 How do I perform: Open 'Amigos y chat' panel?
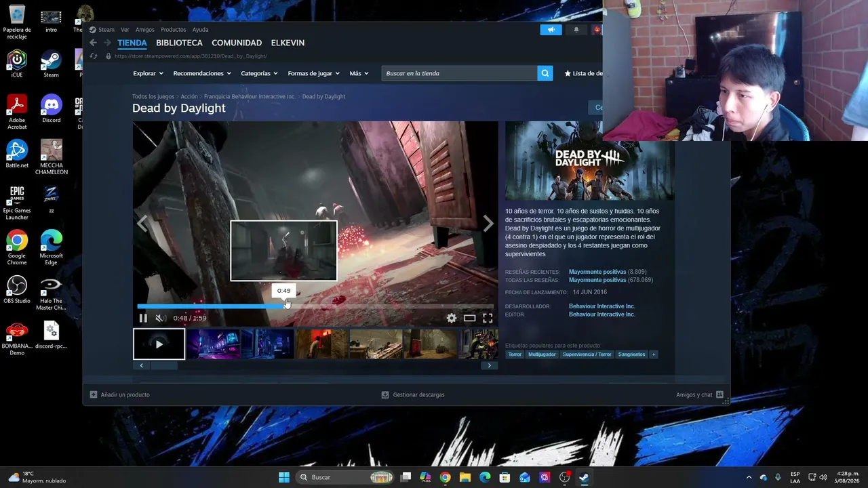pos(700,394)
